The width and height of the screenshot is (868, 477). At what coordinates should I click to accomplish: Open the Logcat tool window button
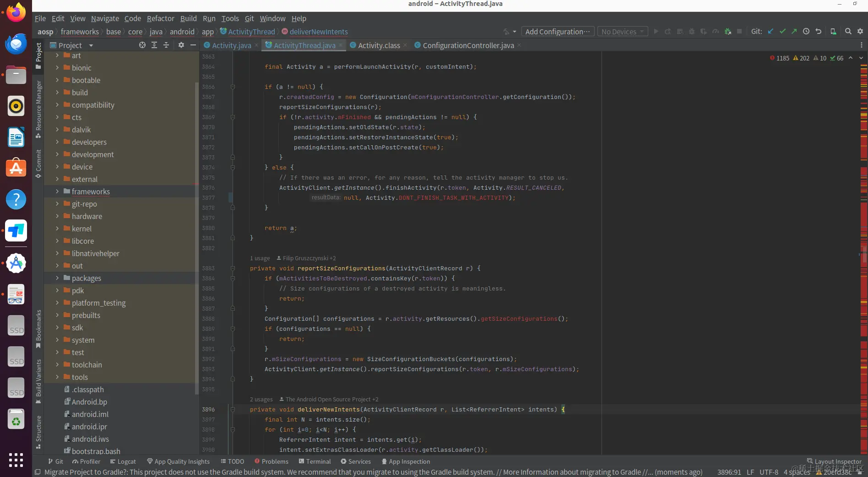[x=123, y=461]
